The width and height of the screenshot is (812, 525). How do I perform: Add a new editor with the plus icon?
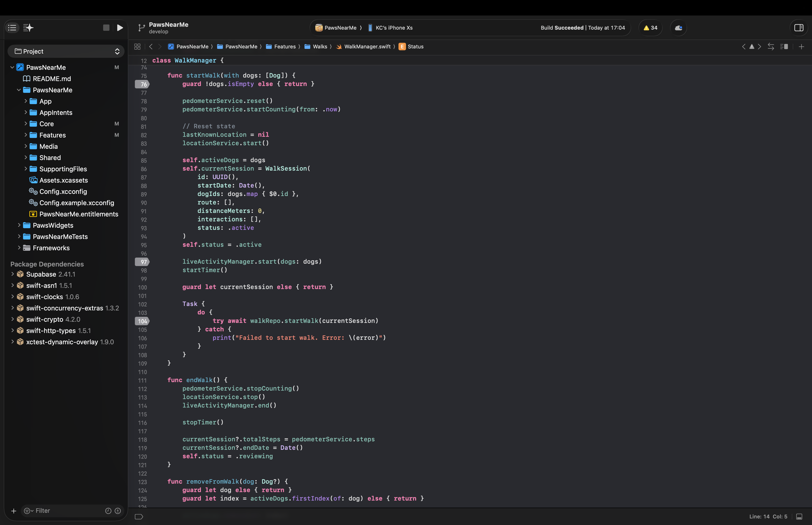tap(801, 46)
